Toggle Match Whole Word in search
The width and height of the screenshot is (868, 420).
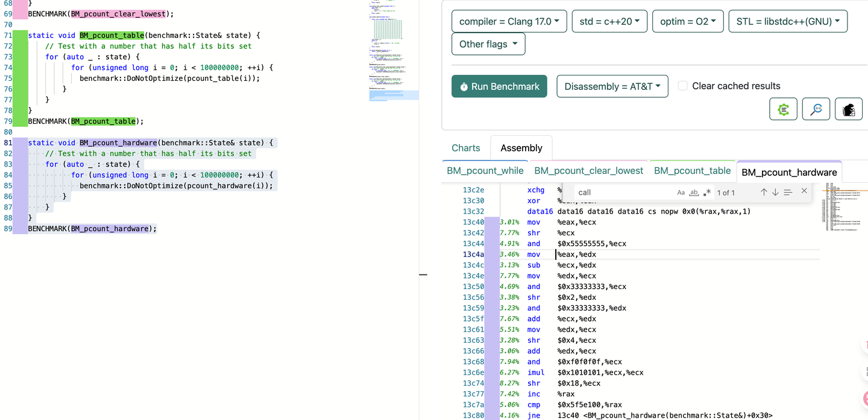694,192
